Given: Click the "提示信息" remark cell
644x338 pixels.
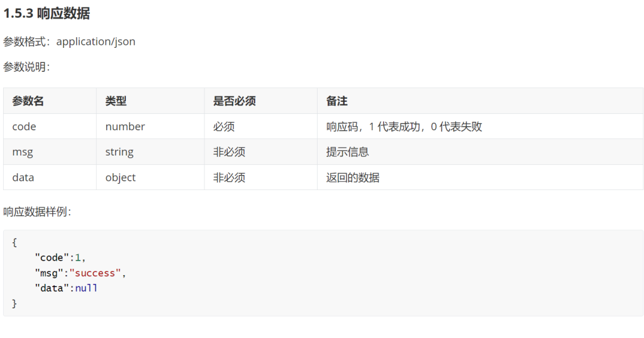Looking at the screenshot, I should click(347, 152).
